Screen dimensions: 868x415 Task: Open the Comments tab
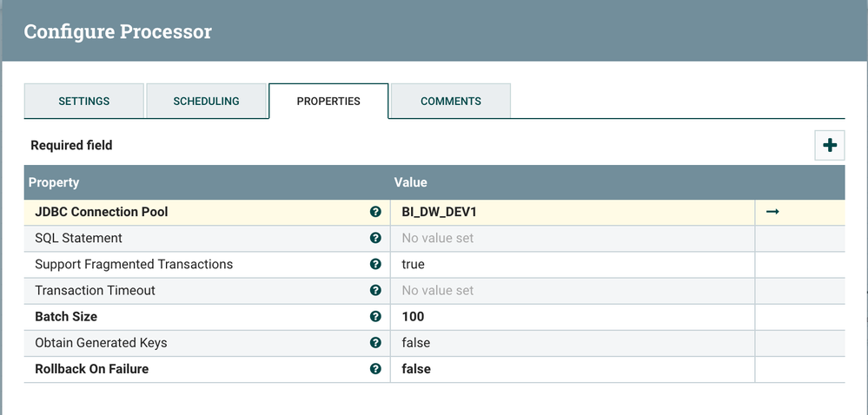451,101
